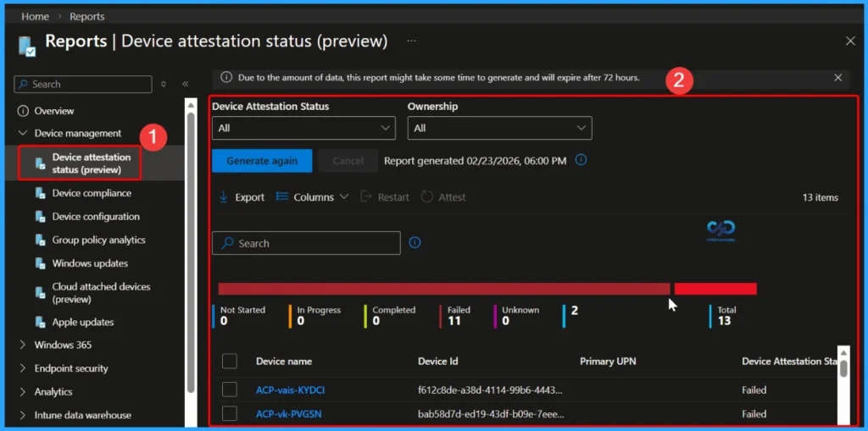Open the ACP-vais-KYDCI device link
Image resolution: width=868 pixels, height=431 pixels.
click(x=290, y=390)
